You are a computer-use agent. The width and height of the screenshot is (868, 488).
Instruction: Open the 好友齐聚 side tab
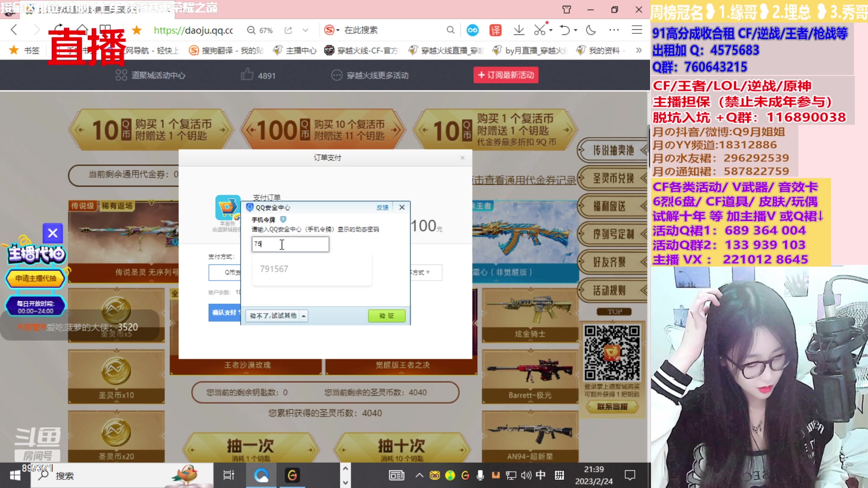(x=613, y=262)
